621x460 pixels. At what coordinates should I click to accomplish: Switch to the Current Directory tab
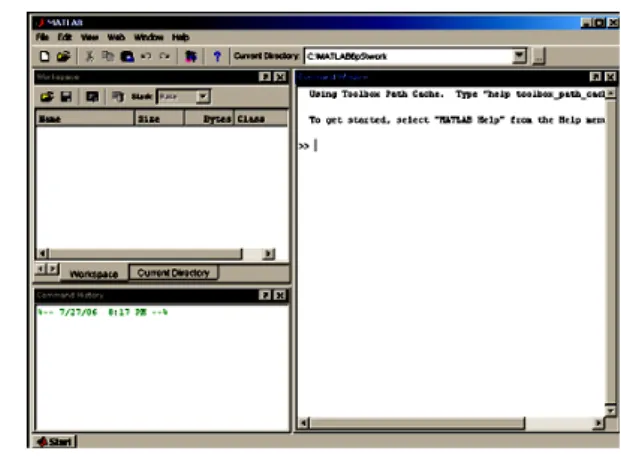173,273
